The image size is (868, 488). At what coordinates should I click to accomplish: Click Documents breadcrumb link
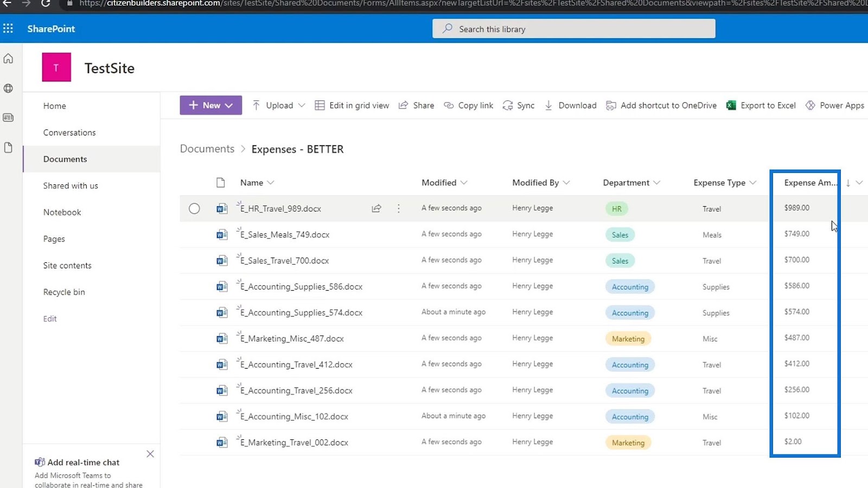pyautogui.click(x=207, y=149)
